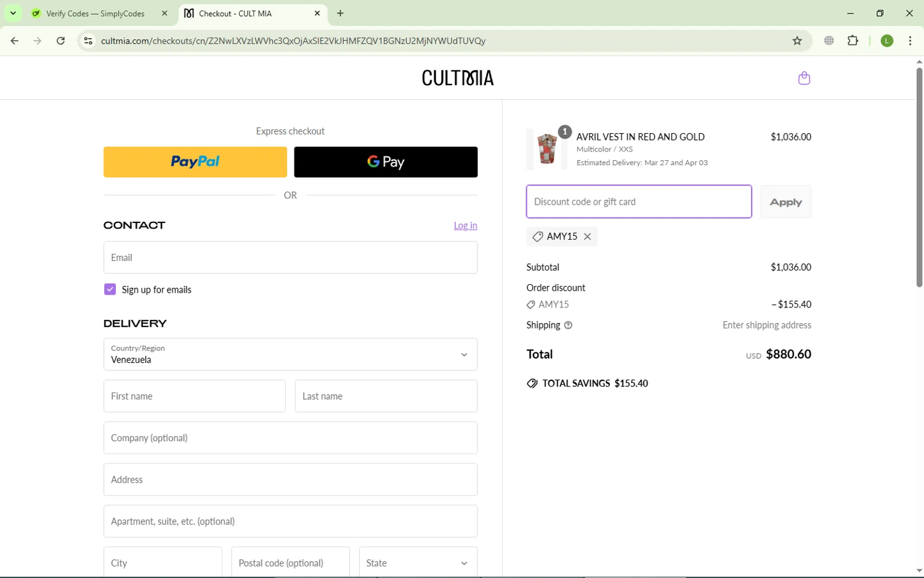Click the CULT MIA logo

click(x=458, y=78)
